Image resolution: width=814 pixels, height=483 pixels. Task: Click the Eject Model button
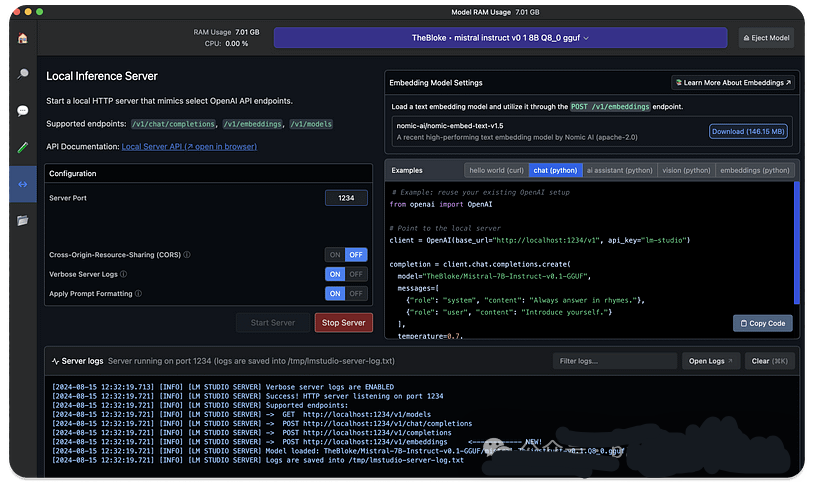766,38
